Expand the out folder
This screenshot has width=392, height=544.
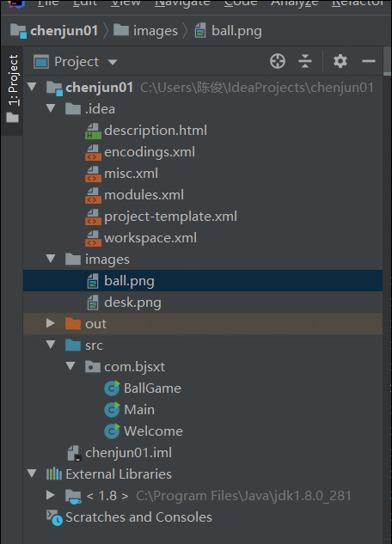click(x=51, y=323)
